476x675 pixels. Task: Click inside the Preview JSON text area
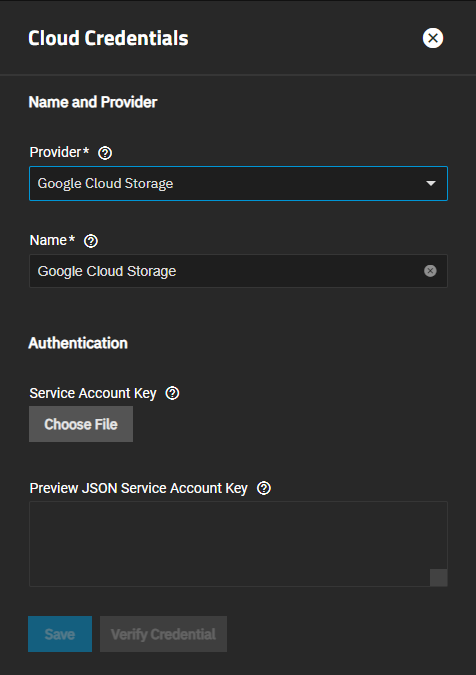238,544
